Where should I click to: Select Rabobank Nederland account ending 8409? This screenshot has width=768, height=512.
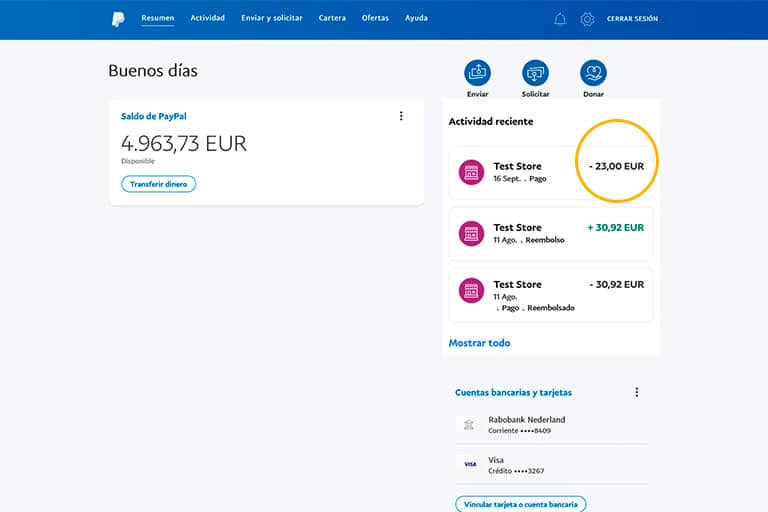point(552,425)
